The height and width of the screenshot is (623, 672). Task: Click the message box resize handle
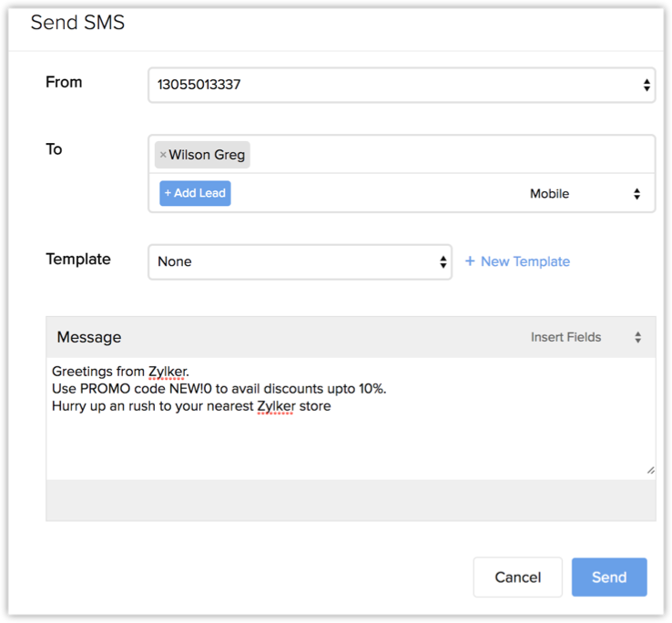tap(650, 470)
